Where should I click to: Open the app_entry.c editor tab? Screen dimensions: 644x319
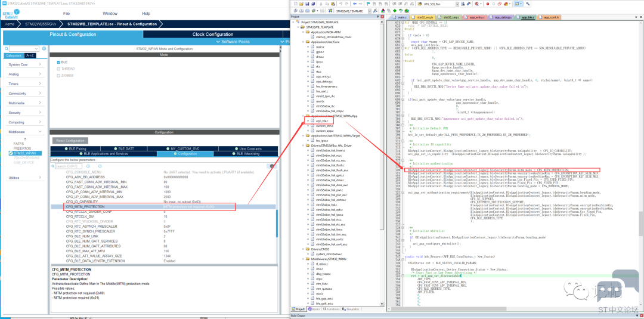476,18
